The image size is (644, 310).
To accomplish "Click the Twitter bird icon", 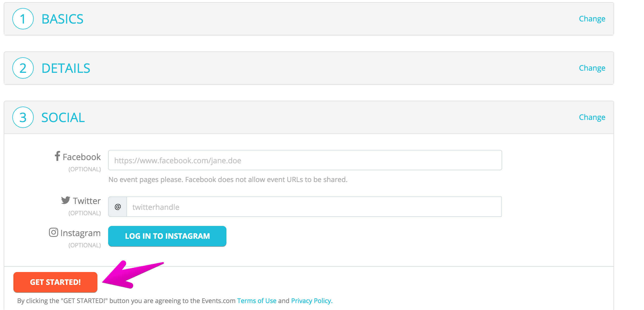I will tap(66, 200).
